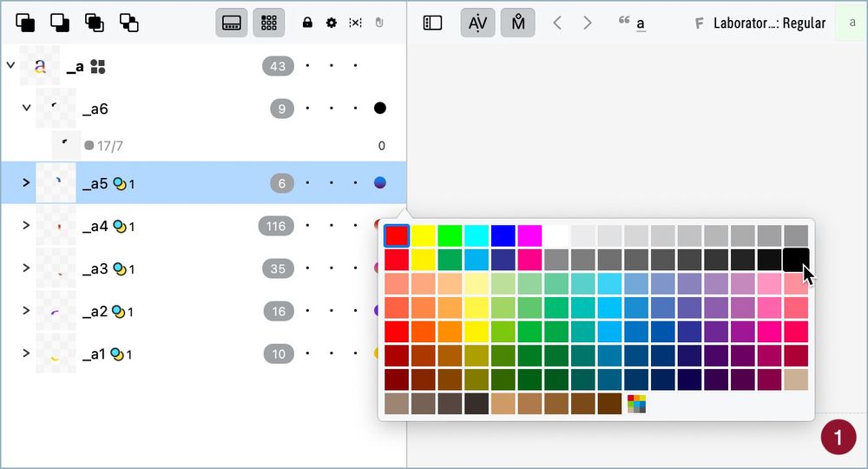
Task: Toggle the grid view button
Action: point(269,23)
